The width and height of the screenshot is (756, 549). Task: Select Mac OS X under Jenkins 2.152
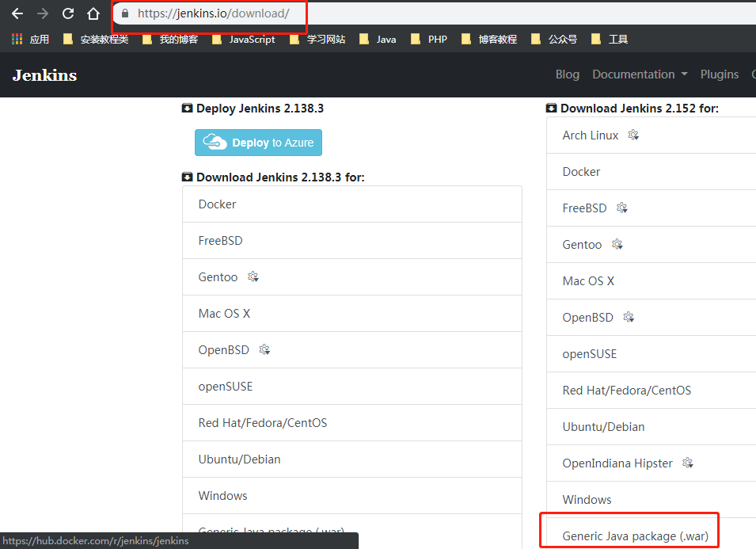point(652,280)
